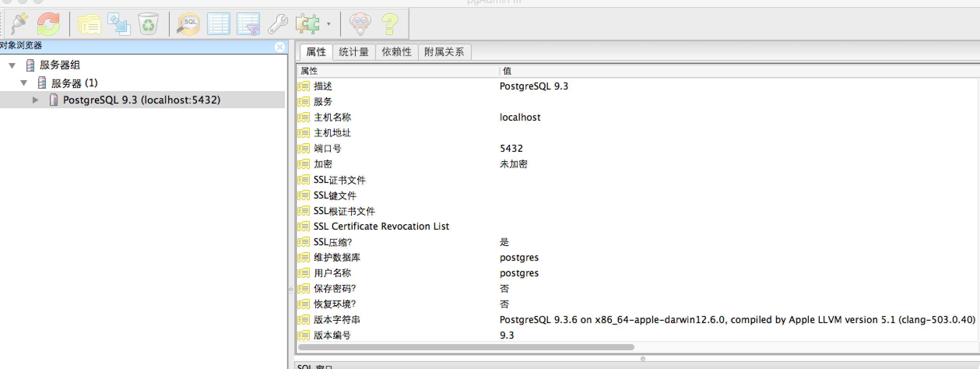This screenshot has width=980, height=369.
Task: Open the SQL query tool icon
Action: coord(188,24)
